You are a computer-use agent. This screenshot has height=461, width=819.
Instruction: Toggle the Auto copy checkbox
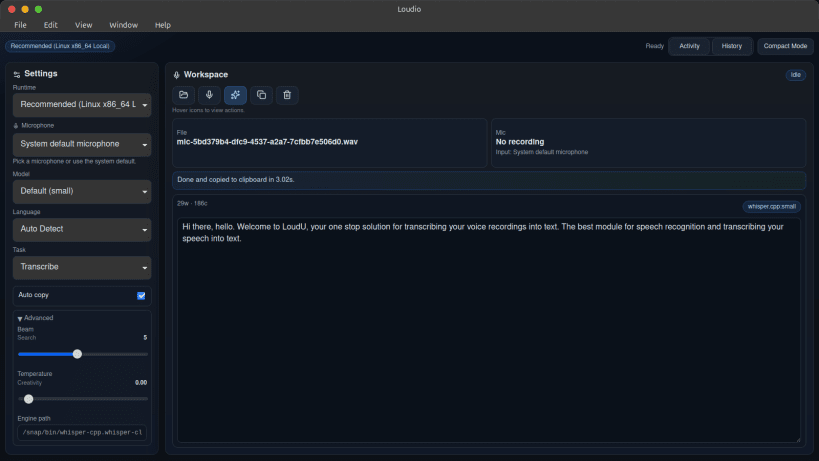[x=141, y=295]
